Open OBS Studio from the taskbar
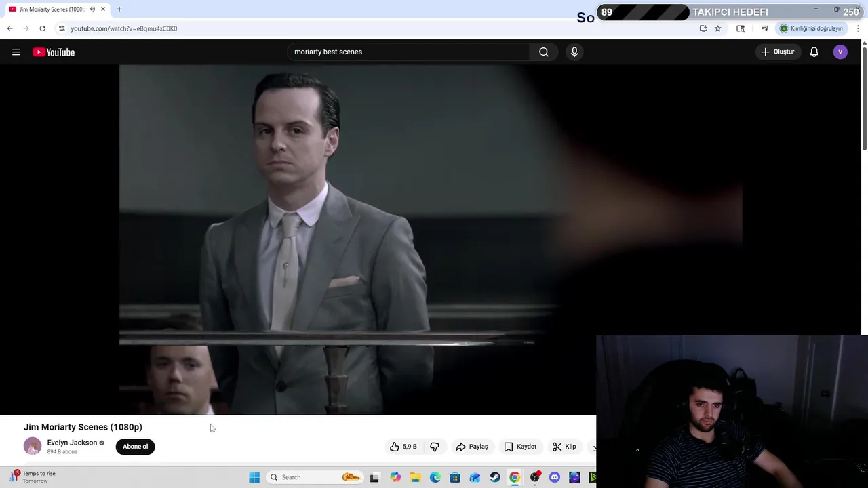 click(535, 477)
